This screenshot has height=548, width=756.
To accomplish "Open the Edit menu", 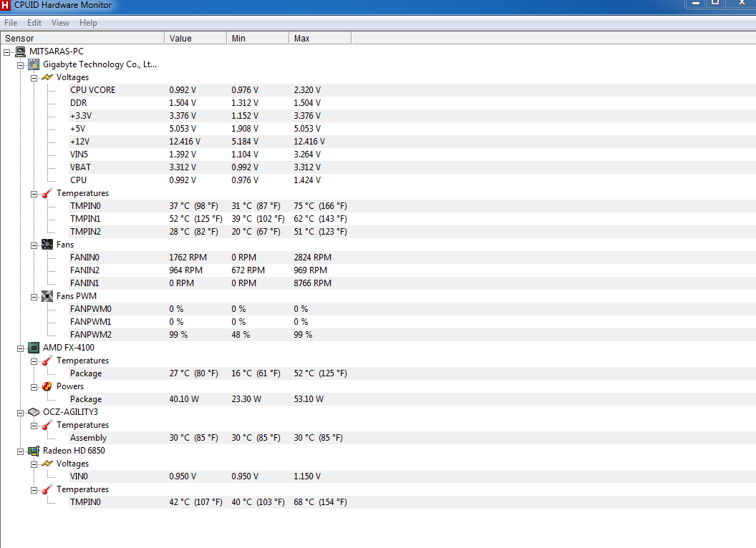I will coord(34,23).
